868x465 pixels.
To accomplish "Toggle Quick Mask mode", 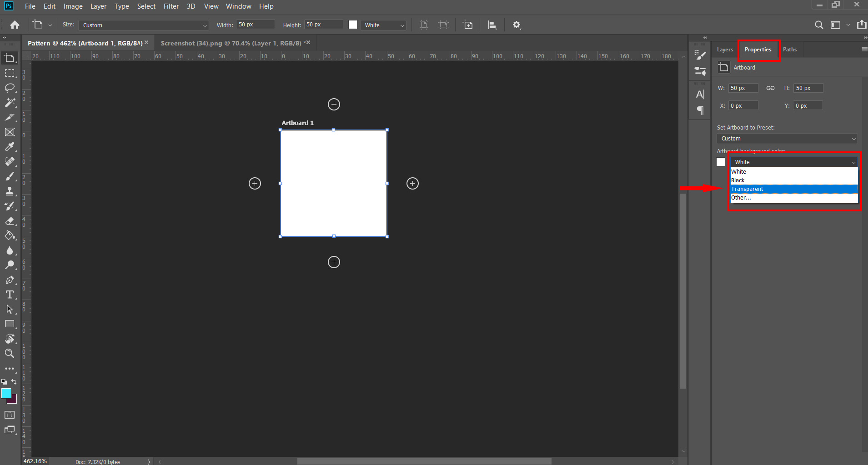I will (10, 415).
